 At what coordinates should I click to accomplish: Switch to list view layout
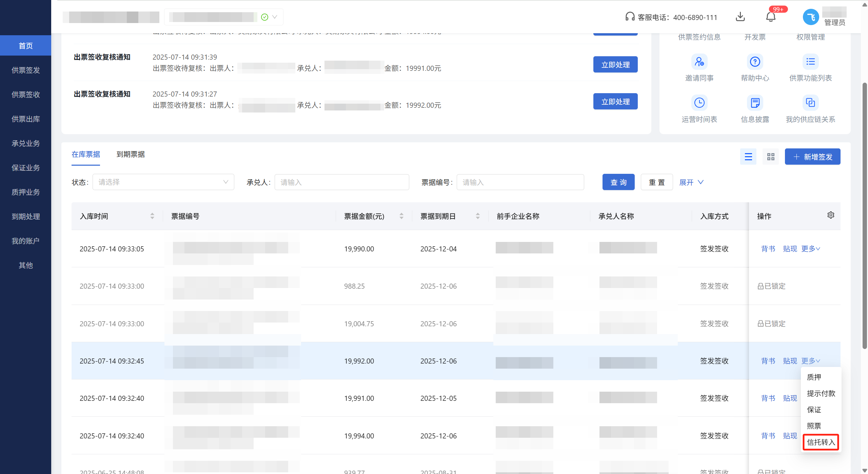click(748, 157)
